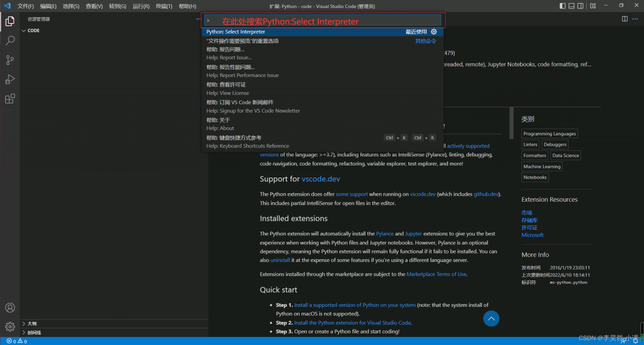644x345 pixels.
Task: Toggle the bottom panel layout button
Action: (572, 6)
